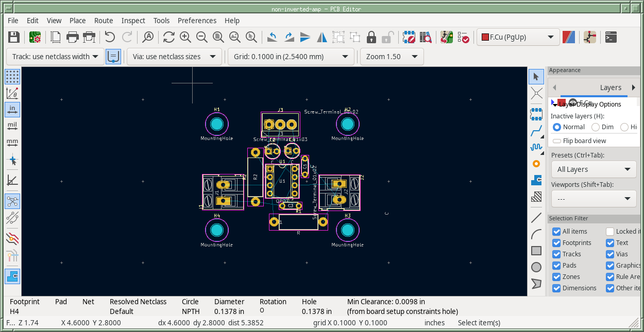Open Via size dropdown
Viewport: 644px width, 332px height.
[x=174, y=57]
